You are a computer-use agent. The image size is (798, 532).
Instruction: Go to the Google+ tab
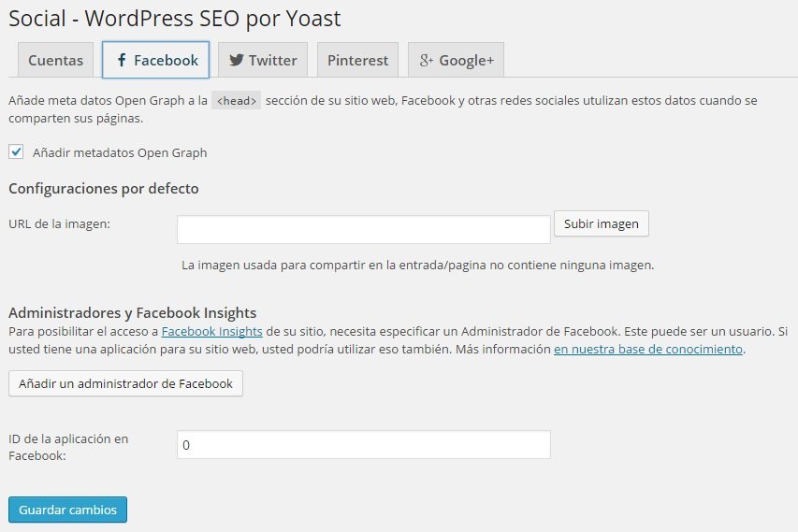[x=456, y=60]
